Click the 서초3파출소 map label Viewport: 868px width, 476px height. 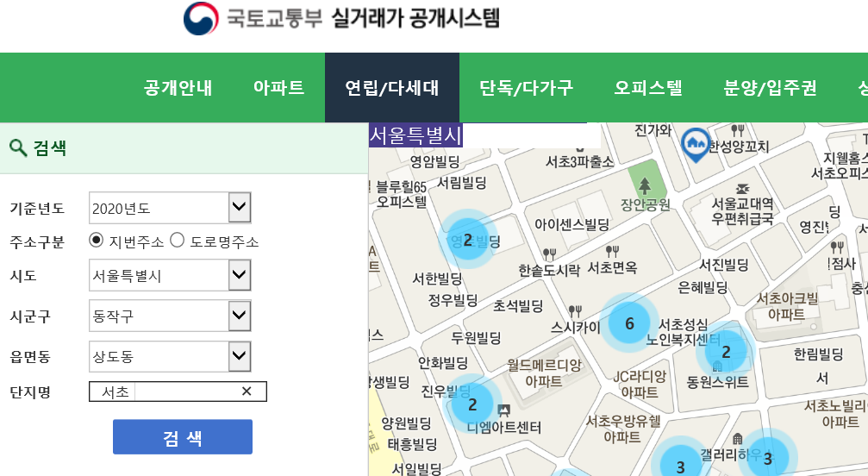point(579,161)
